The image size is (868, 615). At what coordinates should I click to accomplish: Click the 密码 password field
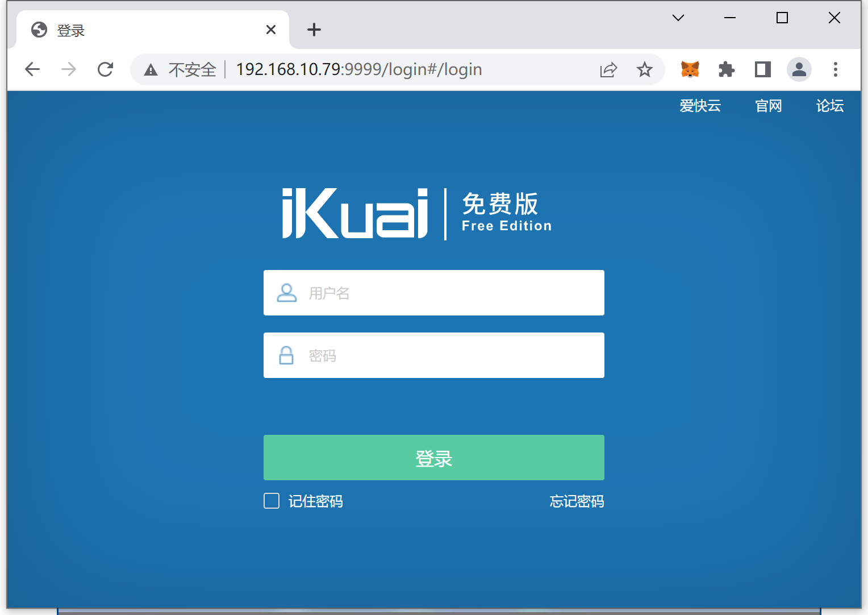(x=434, y=355)
